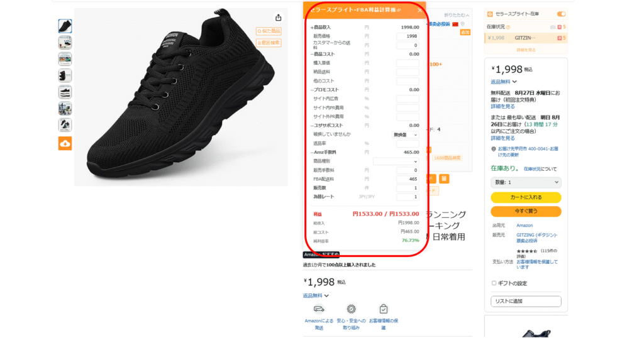Check the ギフトの設定 checkbox

pyautogui.click(x=494, y=283)
